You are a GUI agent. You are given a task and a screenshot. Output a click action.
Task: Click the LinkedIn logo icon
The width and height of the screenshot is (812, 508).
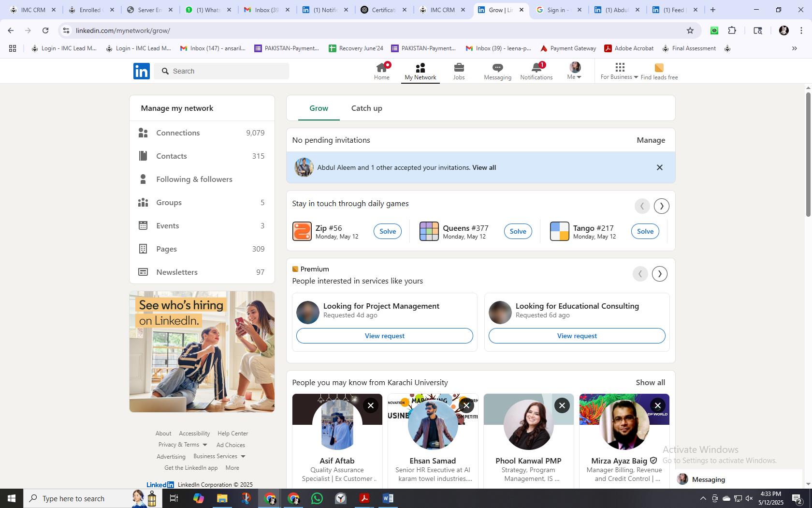(142, 71)
